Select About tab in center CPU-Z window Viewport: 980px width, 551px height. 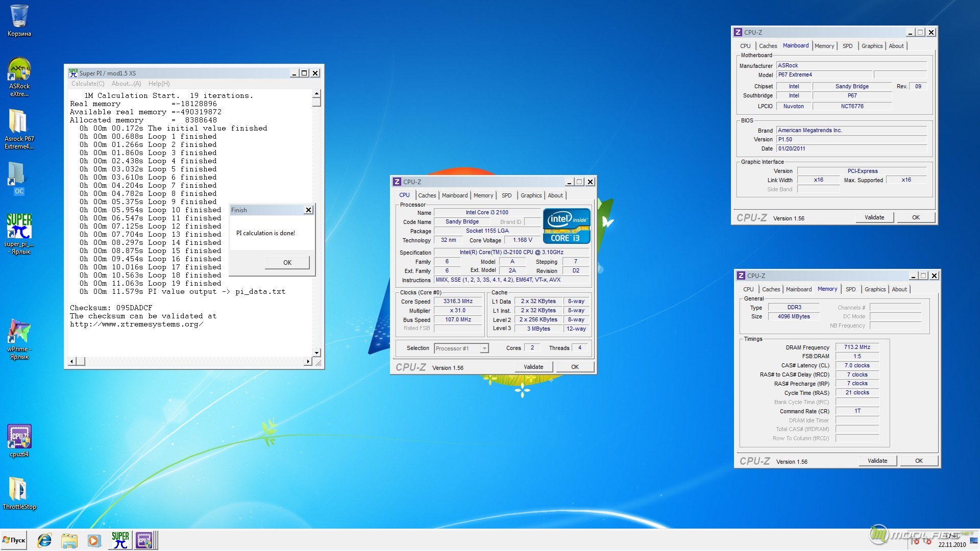click(555, 195)
